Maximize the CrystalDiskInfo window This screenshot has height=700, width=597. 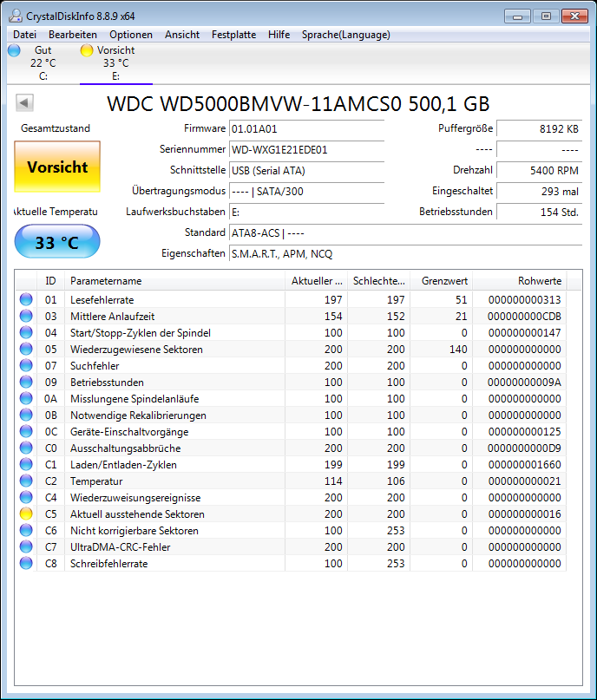click(546, 16)
